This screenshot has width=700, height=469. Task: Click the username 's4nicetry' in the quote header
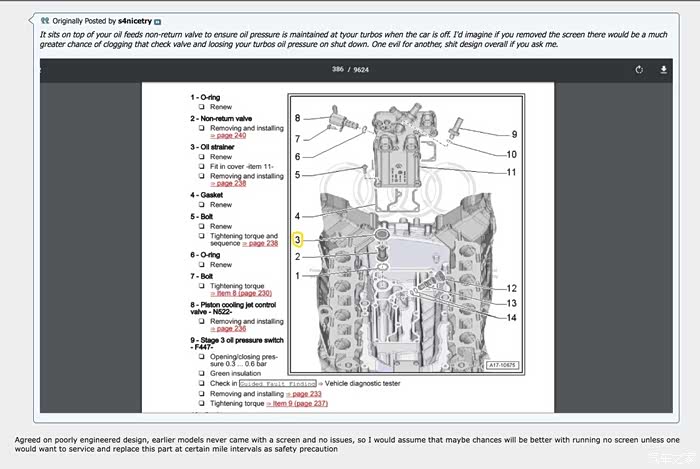(x=135, y=21)
